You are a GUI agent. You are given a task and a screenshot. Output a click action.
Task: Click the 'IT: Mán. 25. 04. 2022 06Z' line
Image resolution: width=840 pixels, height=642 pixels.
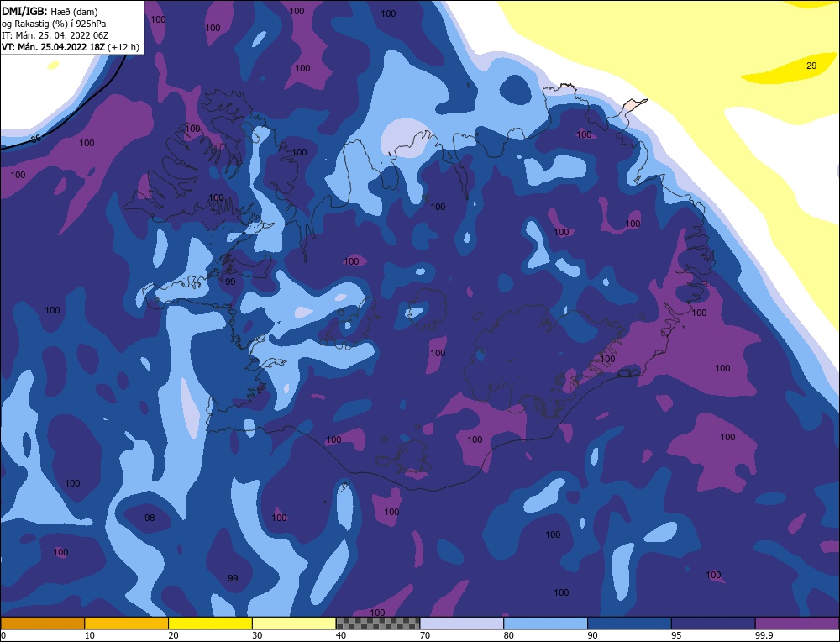pyautogui.click(x=55, y=34)
